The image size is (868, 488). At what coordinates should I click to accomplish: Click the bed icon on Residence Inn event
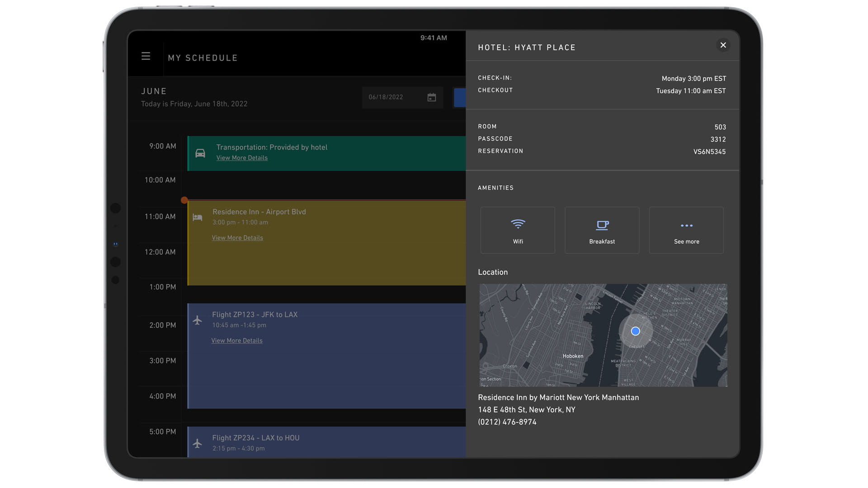click(198, 217)
